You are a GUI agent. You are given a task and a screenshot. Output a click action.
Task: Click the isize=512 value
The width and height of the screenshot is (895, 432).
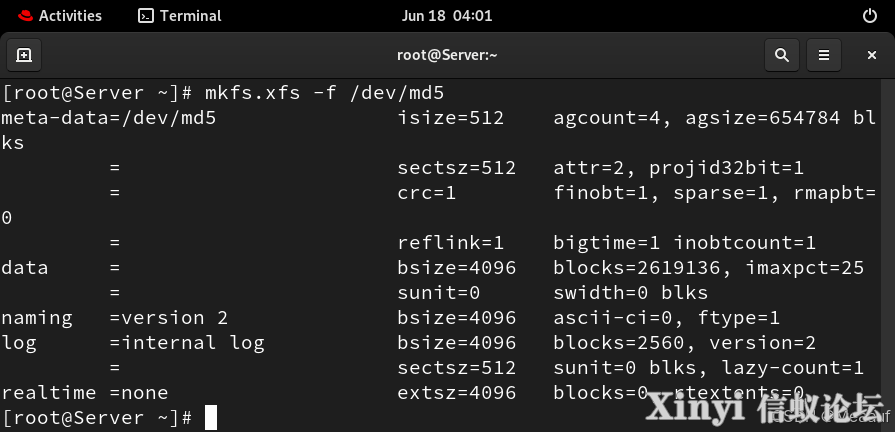(451, 118)
